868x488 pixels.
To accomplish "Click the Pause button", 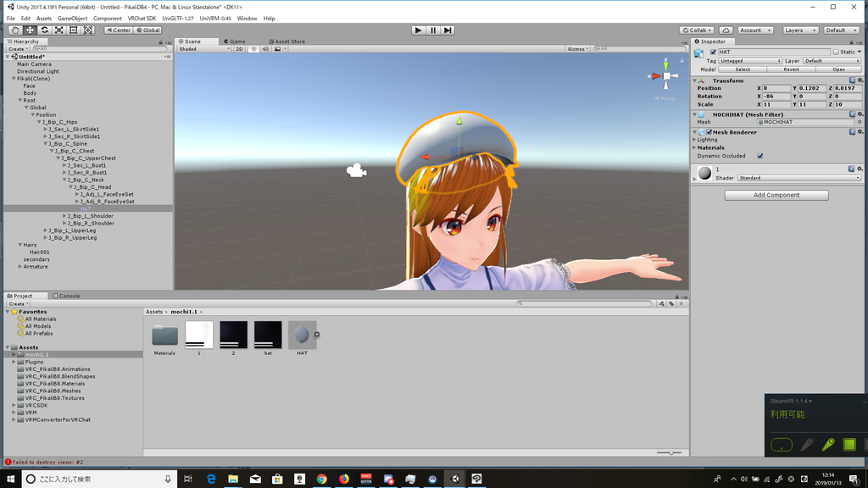I will click(x=433, y=30).
